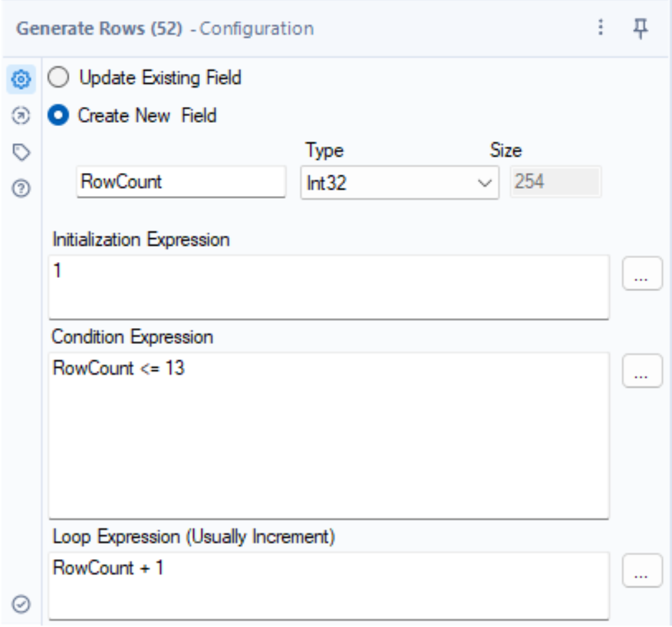Click inside the Initialization Expression box
Screen dimensions: 672x627
[x=329, y=286]
